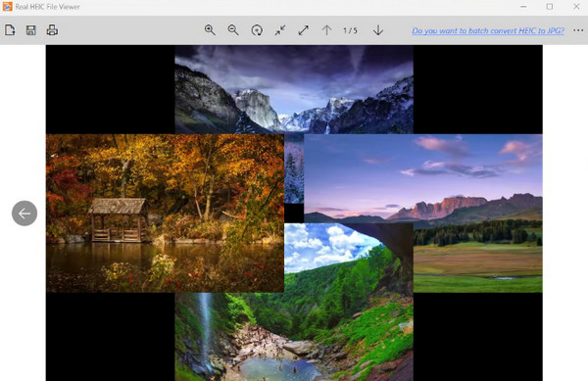Click the 1/5 page counter

pyautogui.click(x=350, y=30)
